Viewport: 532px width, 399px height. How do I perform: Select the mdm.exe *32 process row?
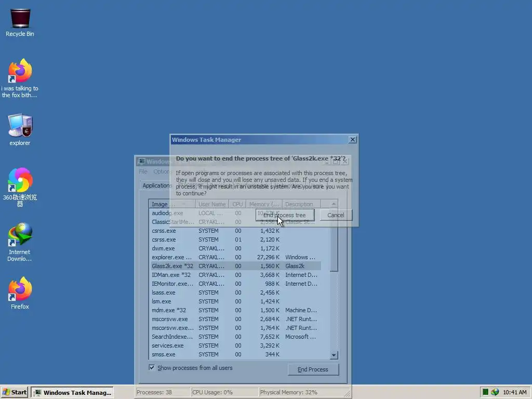[x=236, y=310]
